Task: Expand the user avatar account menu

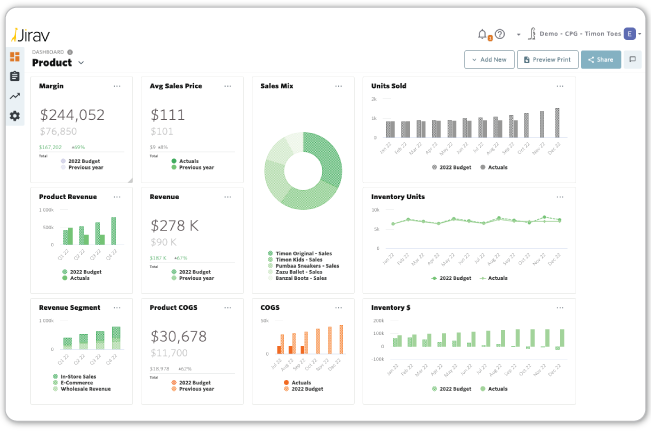Action: point(630,34)
